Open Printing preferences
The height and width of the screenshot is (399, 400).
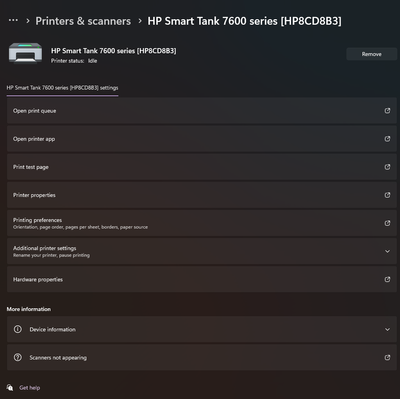click(202, 223)
